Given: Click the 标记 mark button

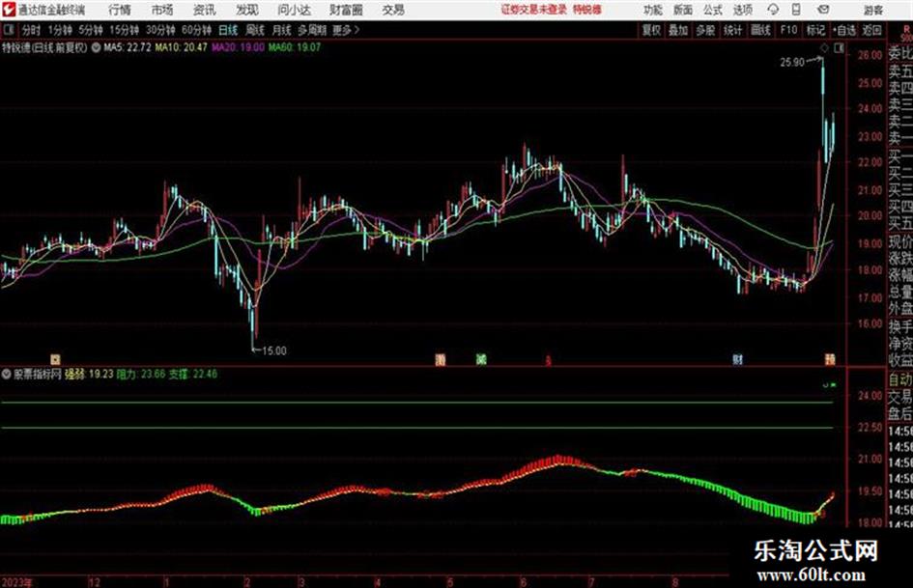Looking at the screenshot, I should (815, 30).
